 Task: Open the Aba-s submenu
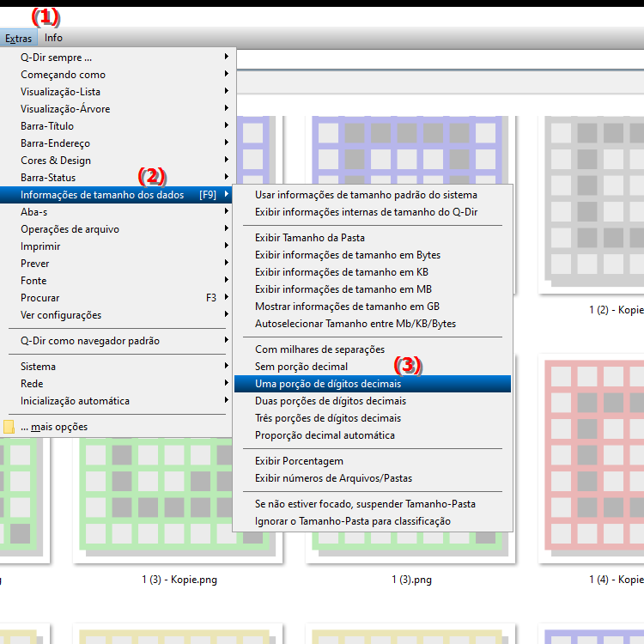click(116, 212)
